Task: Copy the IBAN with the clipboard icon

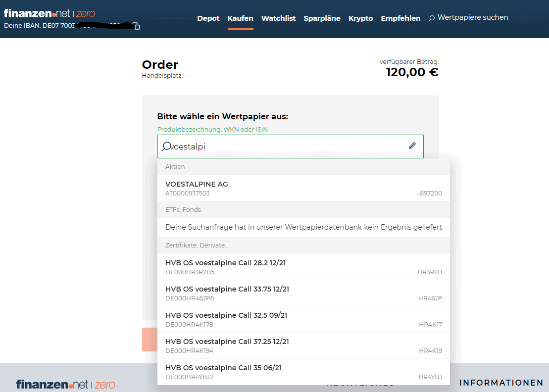Action: (136, 26)
